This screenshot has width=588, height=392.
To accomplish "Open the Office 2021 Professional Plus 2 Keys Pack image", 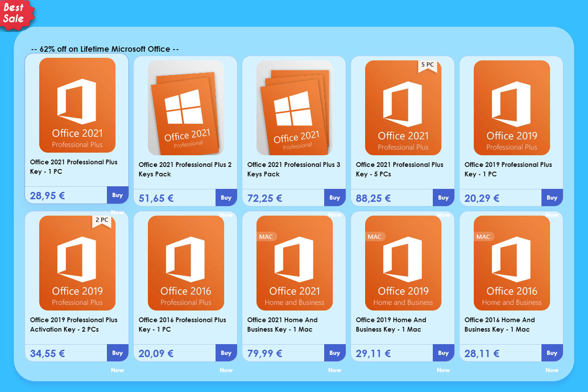I will pos(186,108).
